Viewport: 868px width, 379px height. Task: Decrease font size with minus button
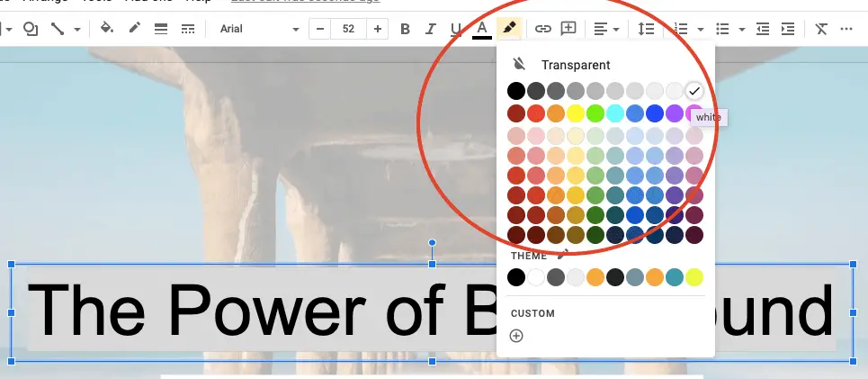(x=319, y=29)
